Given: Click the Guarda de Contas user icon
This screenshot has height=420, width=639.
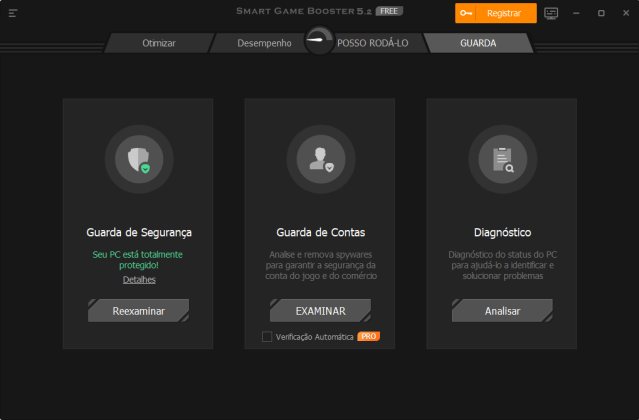Looking at the screenshot, I should point(321,159).
